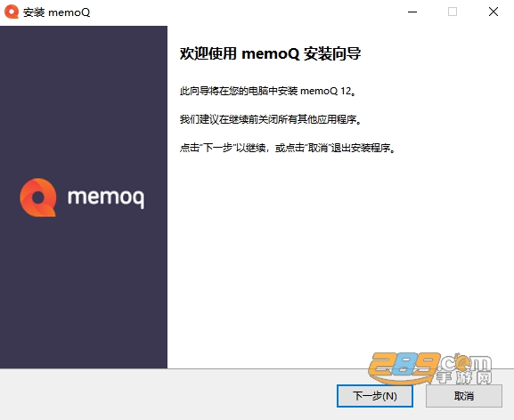The height and width of the screenshot is (420, 514).
Task: Click the empty dark purple sidebar area
Action: point(84,288)
